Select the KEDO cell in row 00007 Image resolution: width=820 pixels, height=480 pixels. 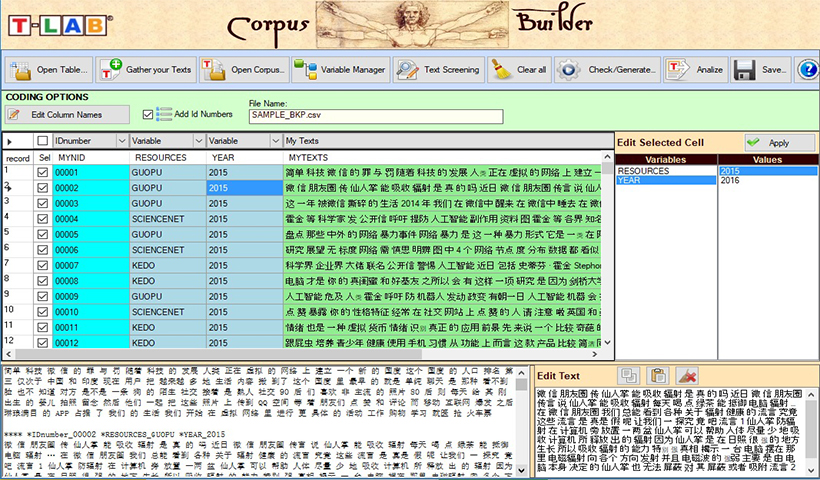pos(168,265)
